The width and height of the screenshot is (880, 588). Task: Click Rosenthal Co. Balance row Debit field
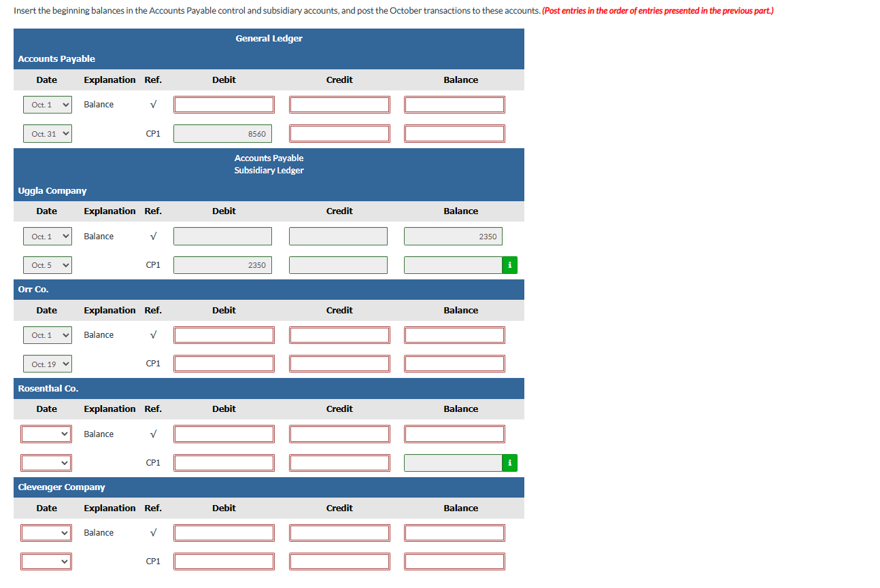[x=224, y=434]
